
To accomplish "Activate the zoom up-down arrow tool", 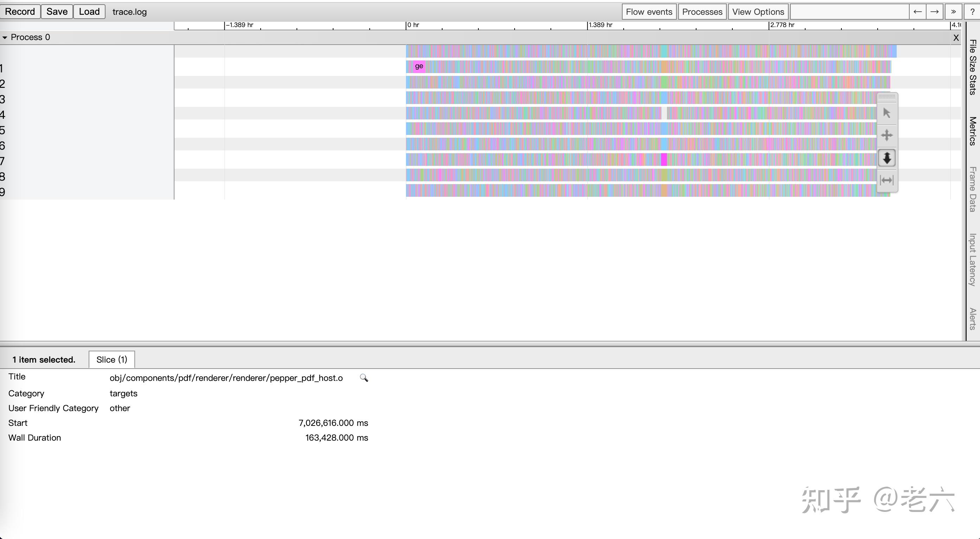I will tap(887, 158).
